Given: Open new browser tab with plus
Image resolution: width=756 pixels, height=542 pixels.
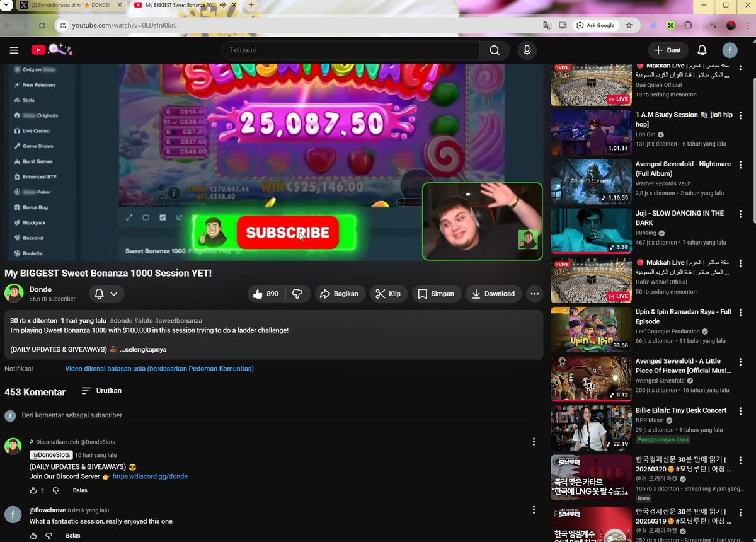Looking at the screenshot, I should pyautogui.click(x=251, y=5).
